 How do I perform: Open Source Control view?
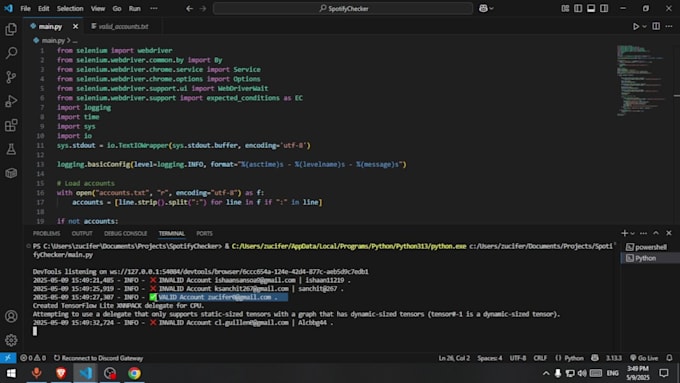point(11,77)
